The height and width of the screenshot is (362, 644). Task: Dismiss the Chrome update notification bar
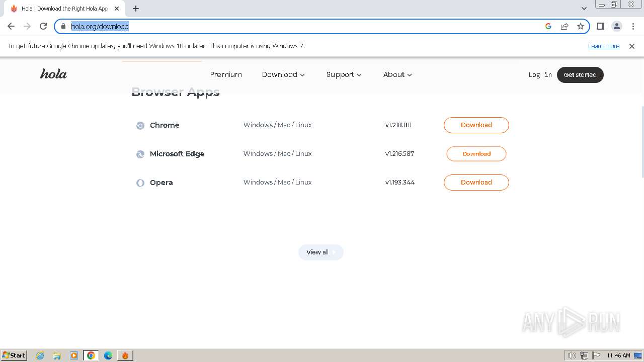632,46
